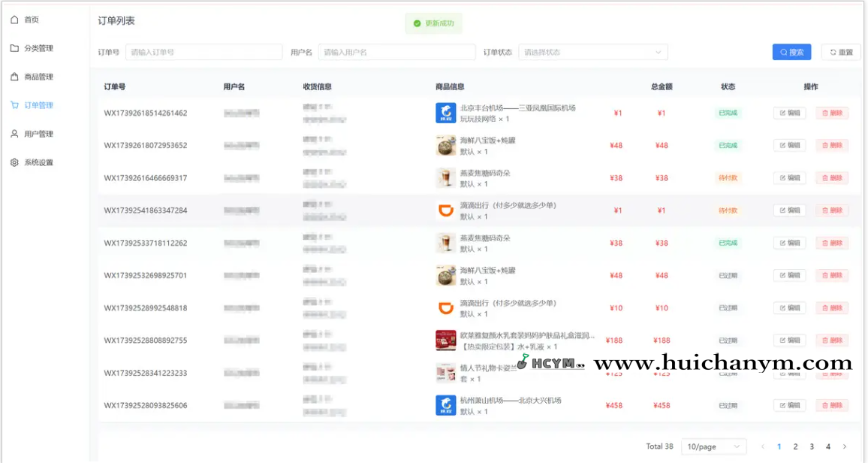Image resolution: width=868 pixels, height=463 pixels.
Task: Go to pagination page 3
Action: (812, 446)
